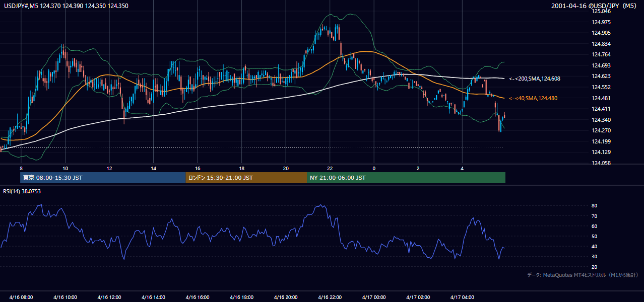Click the 124.411 price axis label

click(x=601, y=109)
